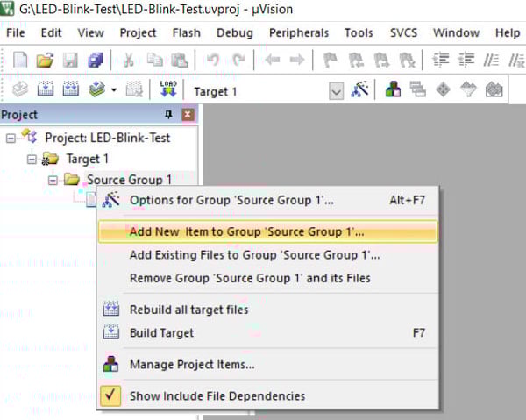
Task: Click the Pack Installer icon
Action: [494, 89]
